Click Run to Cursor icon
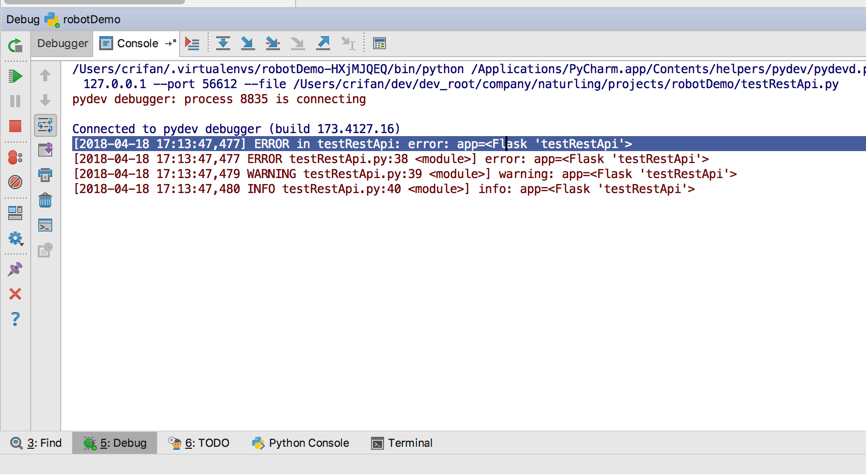 pyautogui.click(x=348, y=43)
